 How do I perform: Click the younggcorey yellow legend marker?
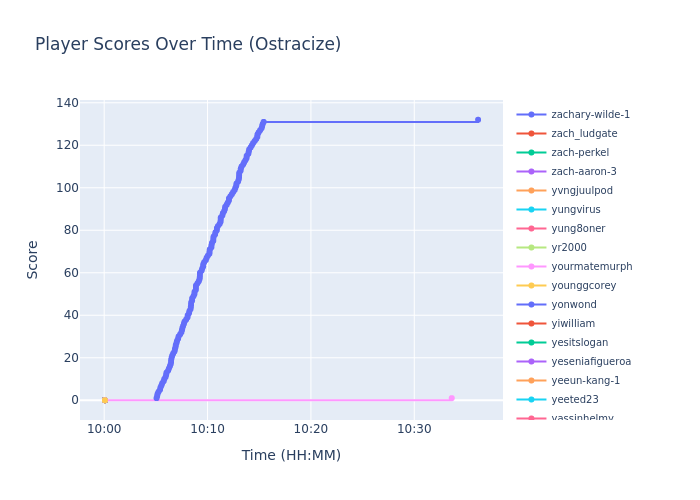pyautogui.click(x=531, y=286)
